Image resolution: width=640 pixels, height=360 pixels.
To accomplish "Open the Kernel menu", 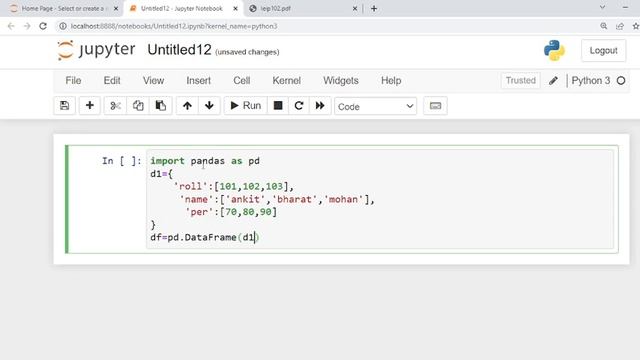I will click(287, 80).
